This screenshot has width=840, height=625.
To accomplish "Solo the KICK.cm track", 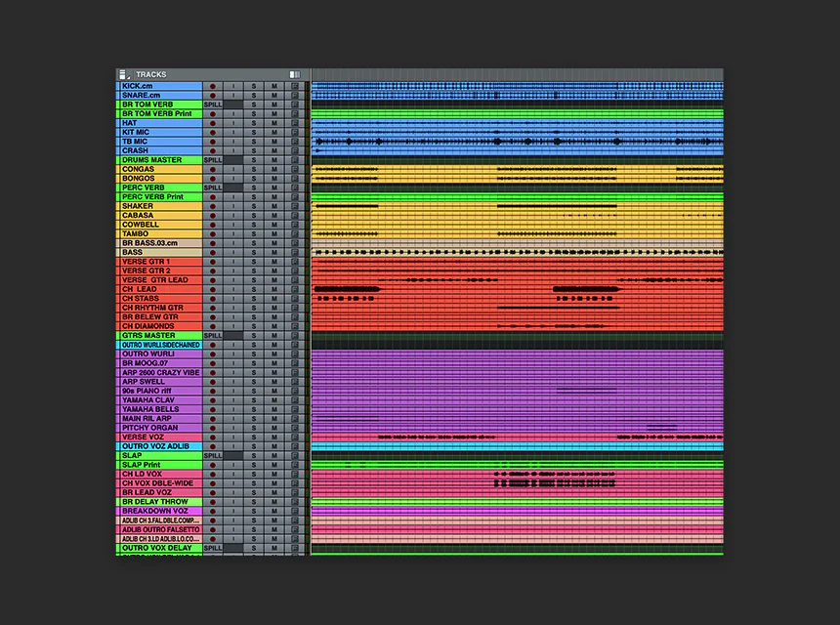I will [x=253, y=86].
